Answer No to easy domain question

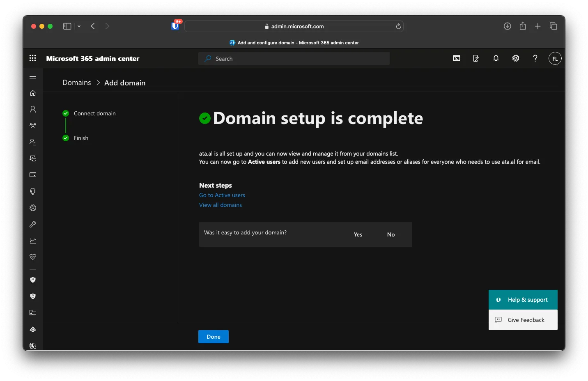[x=391, y=234]
